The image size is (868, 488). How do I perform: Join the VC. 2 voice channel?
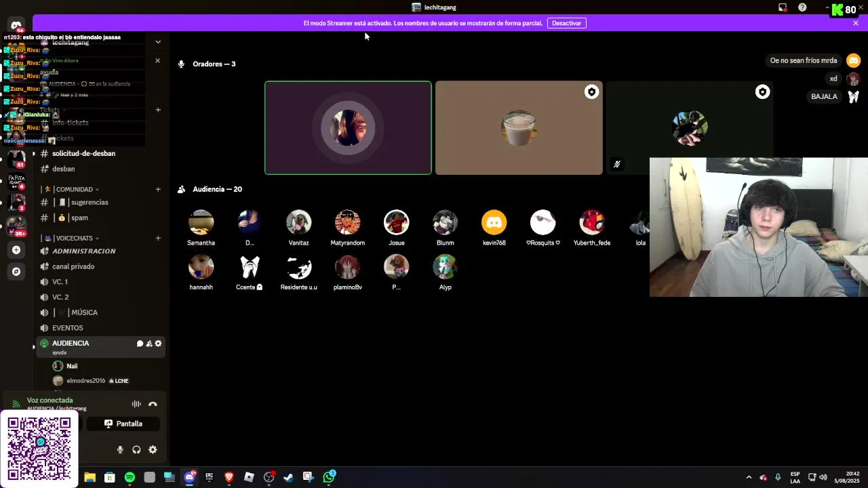101,298
